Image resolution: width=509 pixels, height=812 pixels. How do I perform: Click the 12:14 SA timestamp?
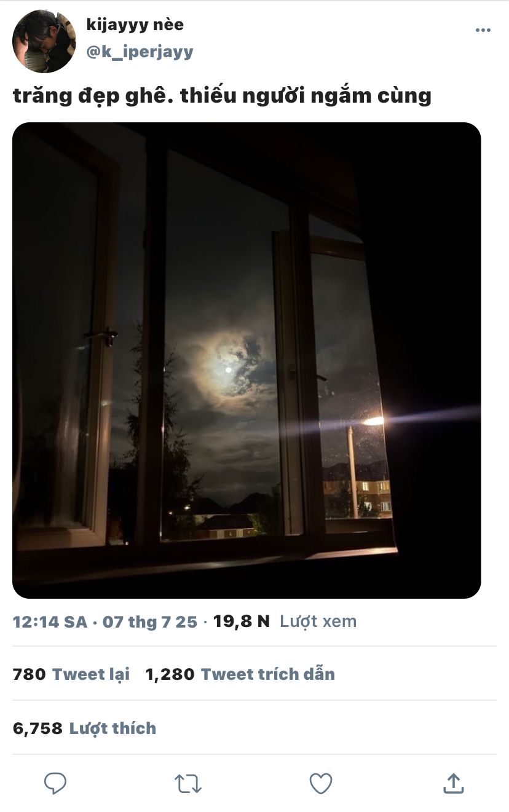click(50, 622)
